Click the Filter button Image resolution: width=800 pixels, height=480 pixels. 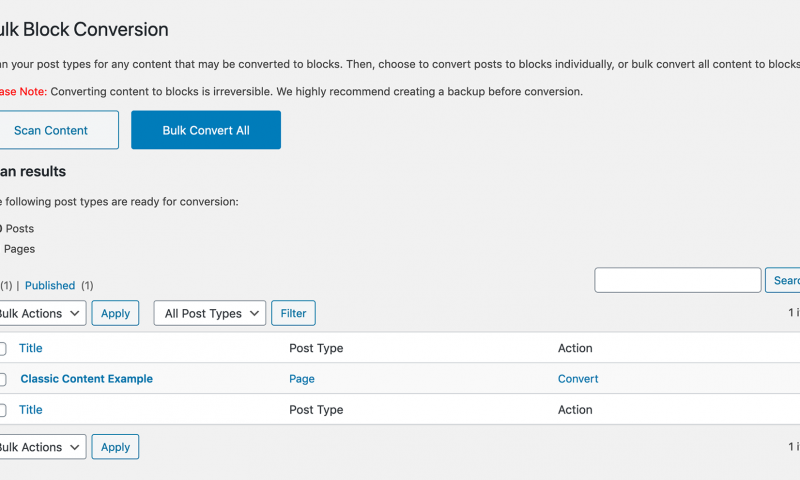click(293, 313)
